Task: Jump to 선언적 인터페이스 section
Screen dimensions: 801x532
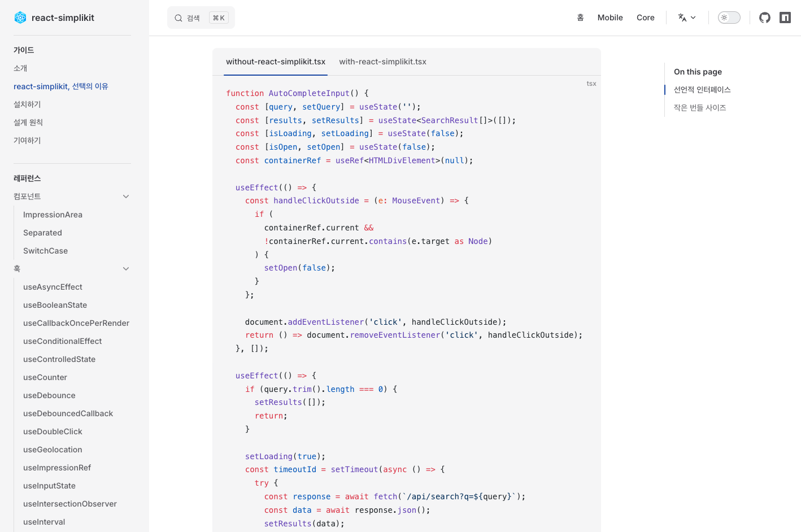Action: click(x=702, y=90)
